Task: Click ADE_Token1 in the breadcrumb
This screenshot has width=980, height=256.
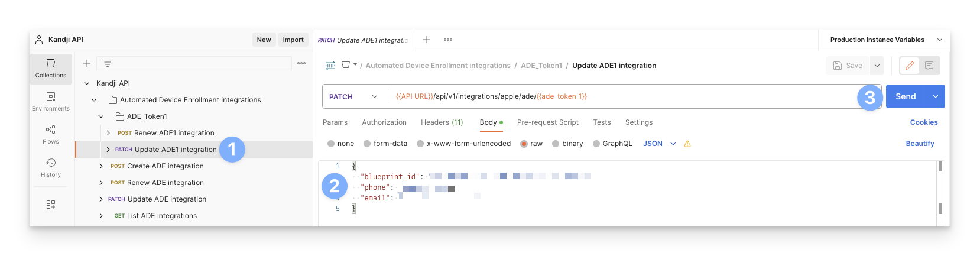Action: pos(541,66)
